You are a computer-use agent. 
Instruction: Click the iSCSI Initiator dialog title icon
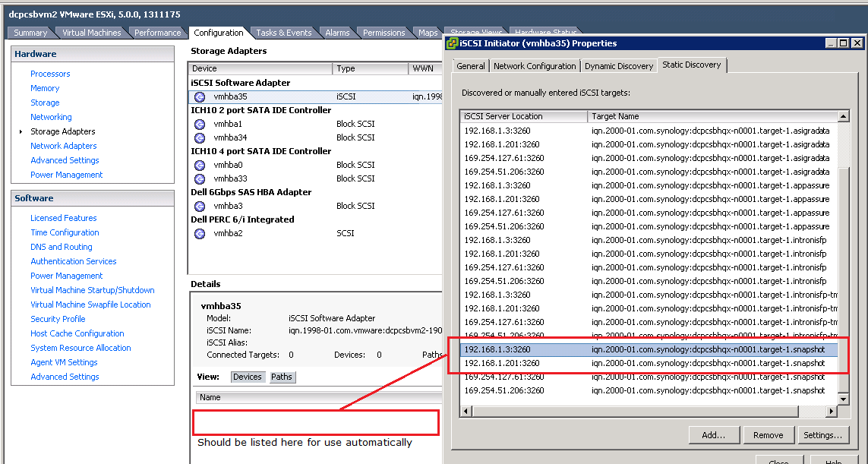[x=453, y=43]
